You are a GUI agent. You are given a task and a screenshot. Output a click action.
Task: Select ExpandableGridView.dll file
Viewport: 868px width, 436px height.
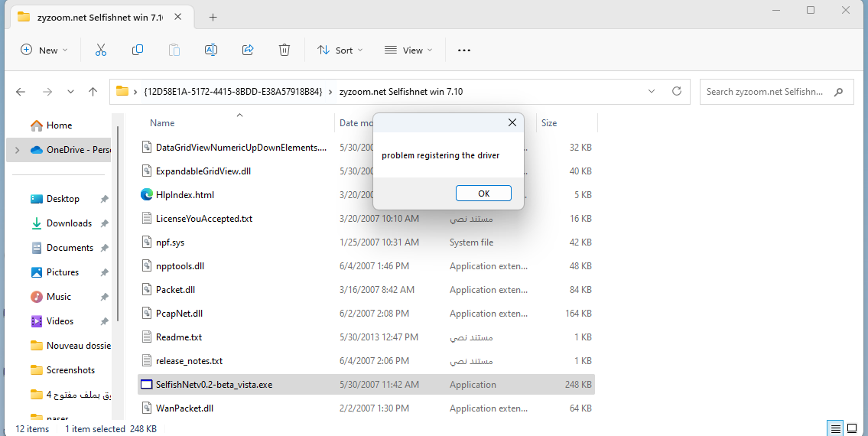point(366,171)
